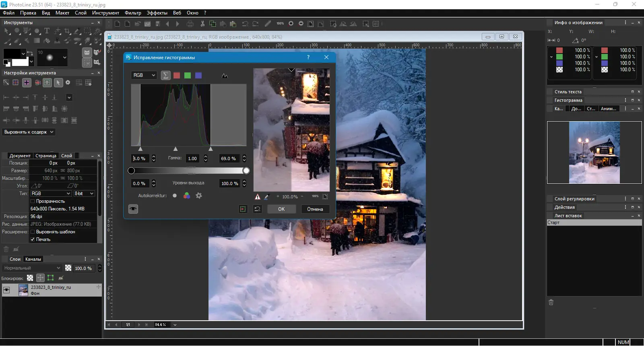Open the Выровнять к содерж dropdown
The width and height of the screenshot is (644, 346).
(x=29, y=132)
